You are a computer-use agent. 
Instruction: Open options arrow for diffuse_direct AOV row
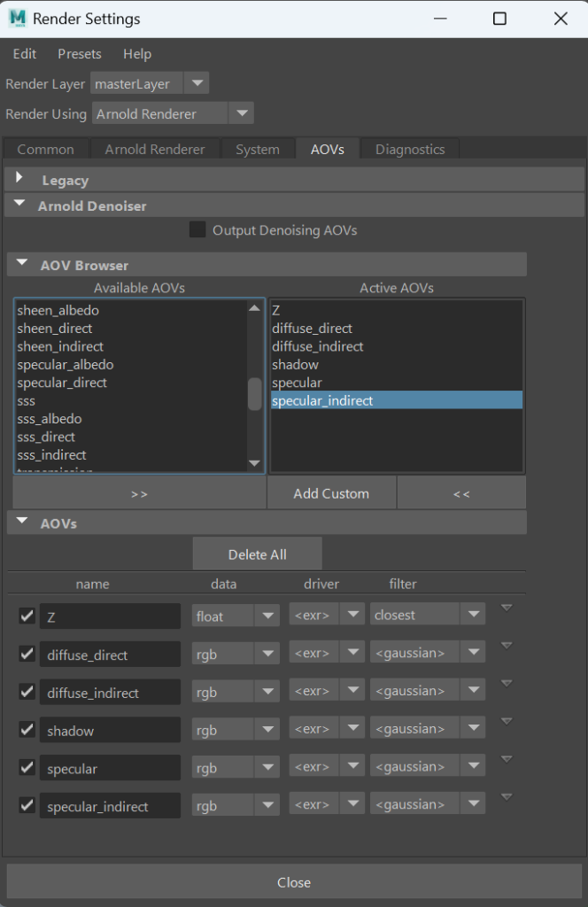(x=507, y=646)
